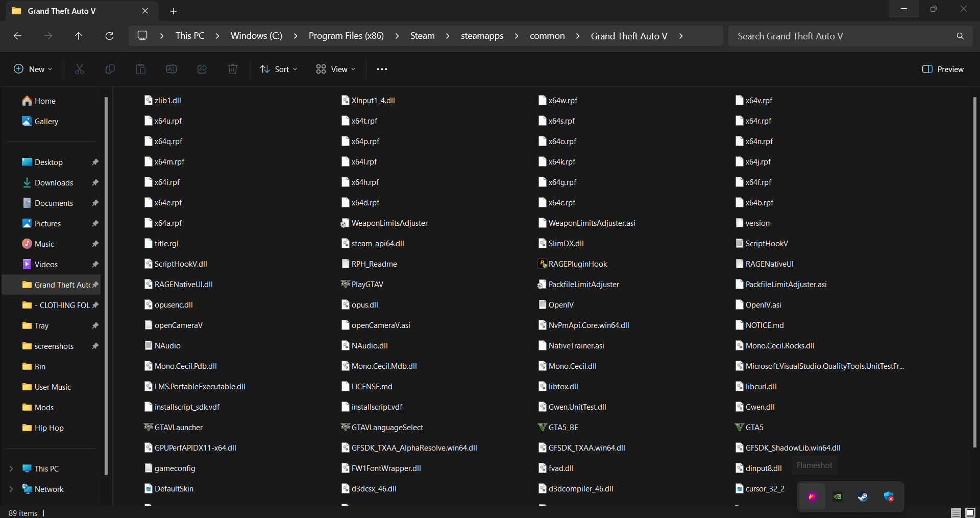Click the Search Grand Theft Auto V field
980x518 pixels.
[x=842, y=36]
